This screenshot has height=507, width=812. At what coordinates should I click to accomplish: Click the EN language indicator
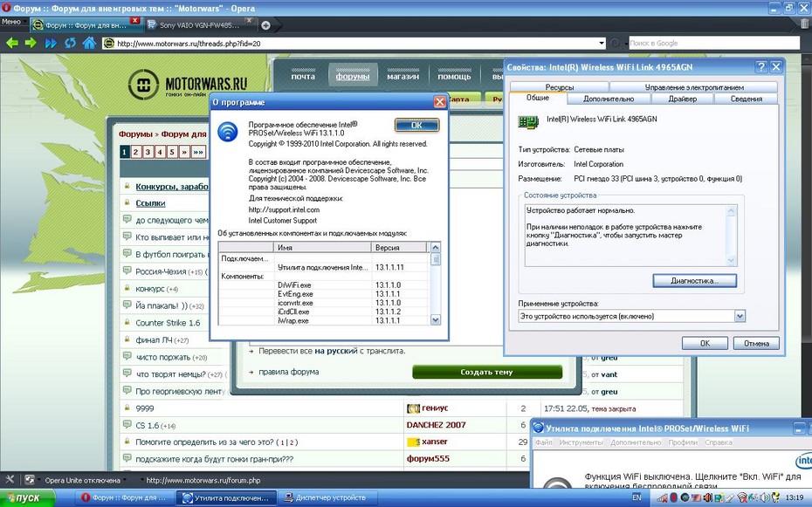pos(637,497)
